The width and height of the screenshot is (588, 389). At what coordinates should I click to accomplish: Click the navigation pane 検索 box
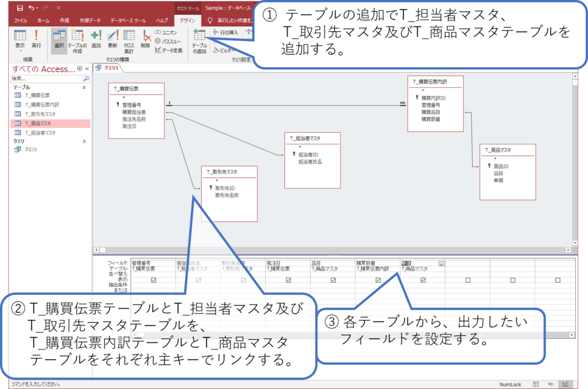pyautogui.click(x=46, y=79)
